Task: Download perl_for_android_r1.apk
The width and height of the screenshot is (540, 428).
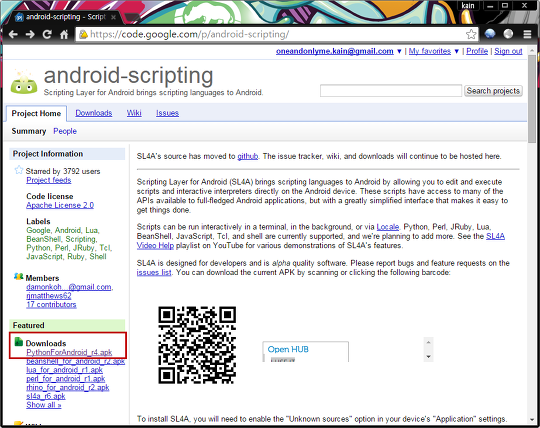Action: point(65,379)
